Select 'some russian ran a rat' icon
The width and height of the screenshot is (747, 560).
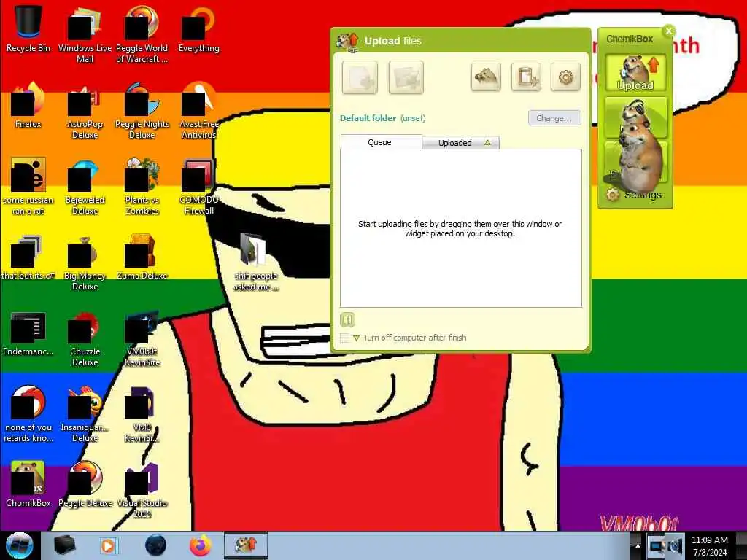coord(28,186)
